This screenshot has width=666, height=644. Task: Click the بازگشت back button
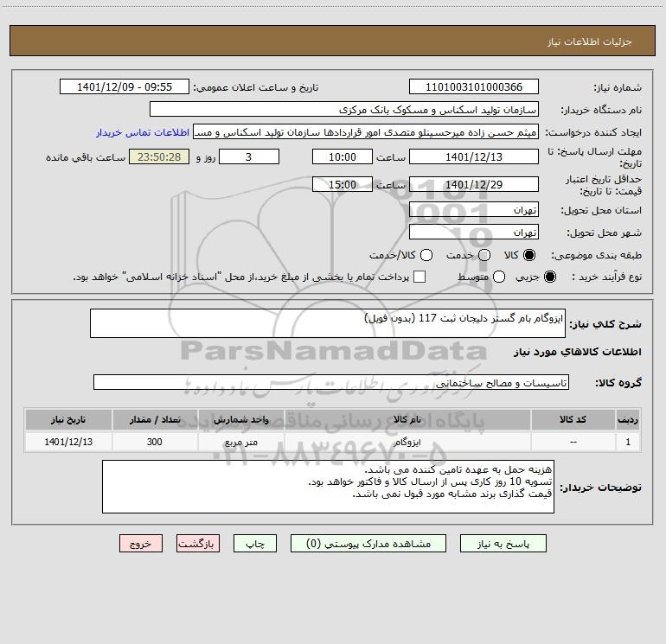point(198,544)
